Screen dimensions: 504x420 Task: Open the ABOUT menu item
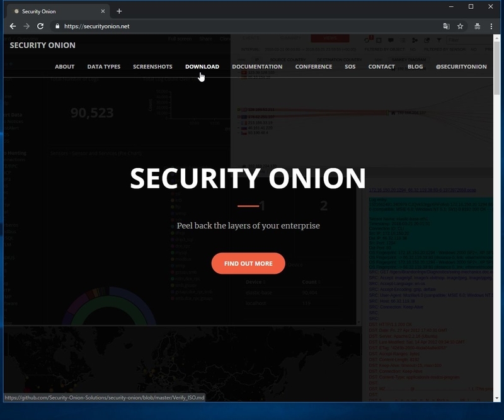point(65,67)
